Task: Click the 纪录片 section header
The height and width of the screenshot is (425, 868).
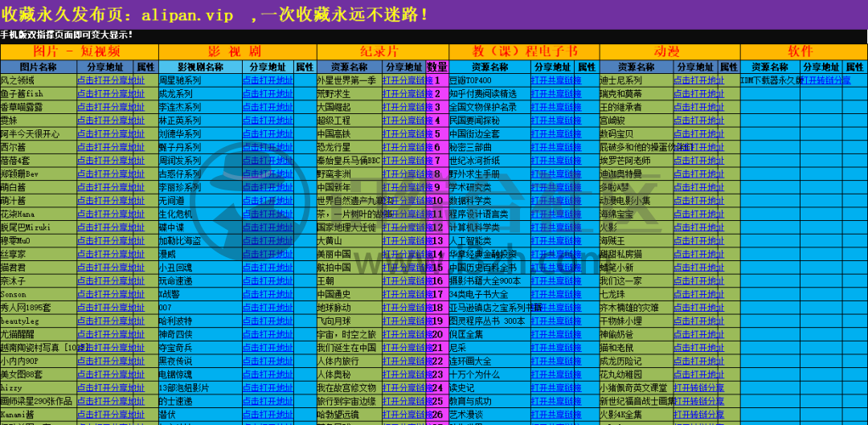Action: tap(383, 52)
